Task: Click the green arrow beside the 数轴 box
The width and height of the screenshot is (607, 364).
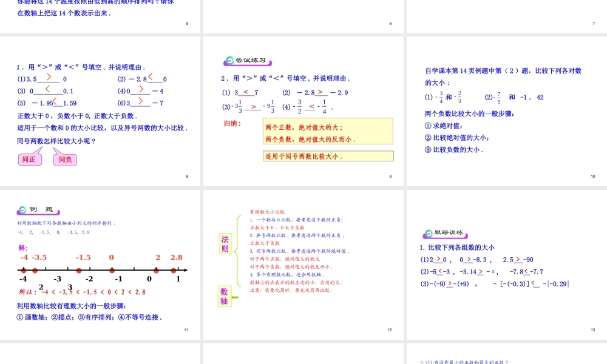Action: (235, 297)
